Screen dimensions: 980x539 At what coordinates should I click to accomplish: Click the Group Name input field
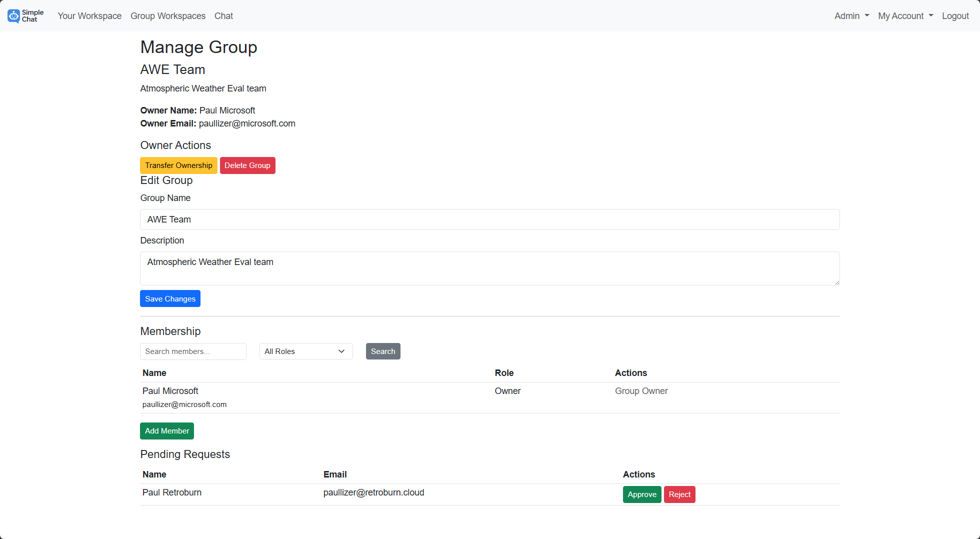[489, 219]
